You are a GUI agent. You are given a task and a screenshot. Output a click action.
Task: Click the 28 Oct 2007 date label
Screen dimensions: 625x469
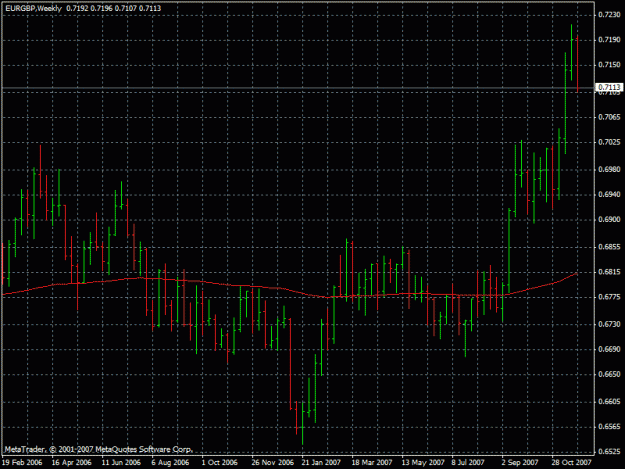pos(571,463)
